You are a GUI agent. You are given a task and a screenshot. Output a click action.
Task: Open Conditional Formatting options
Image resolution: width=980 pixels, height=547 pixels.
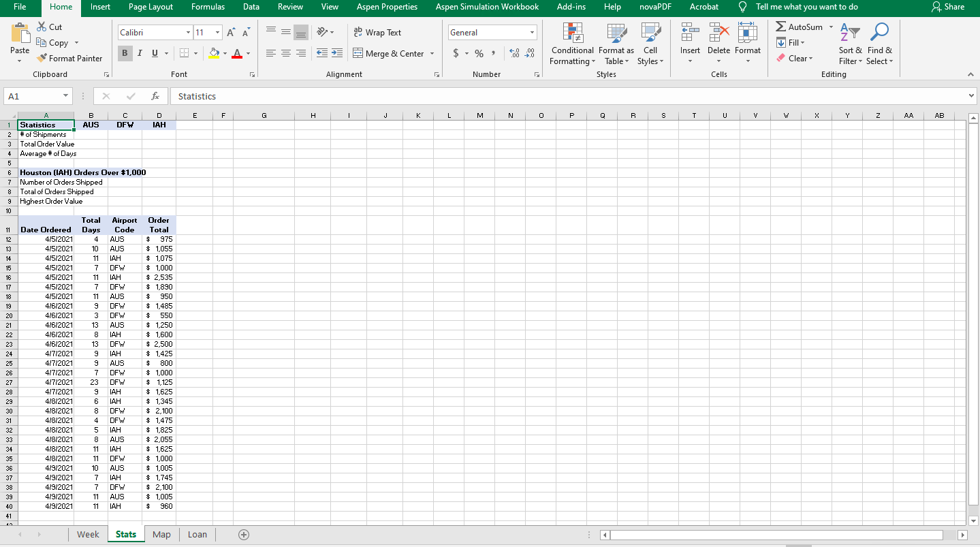[x=571, y=45]
